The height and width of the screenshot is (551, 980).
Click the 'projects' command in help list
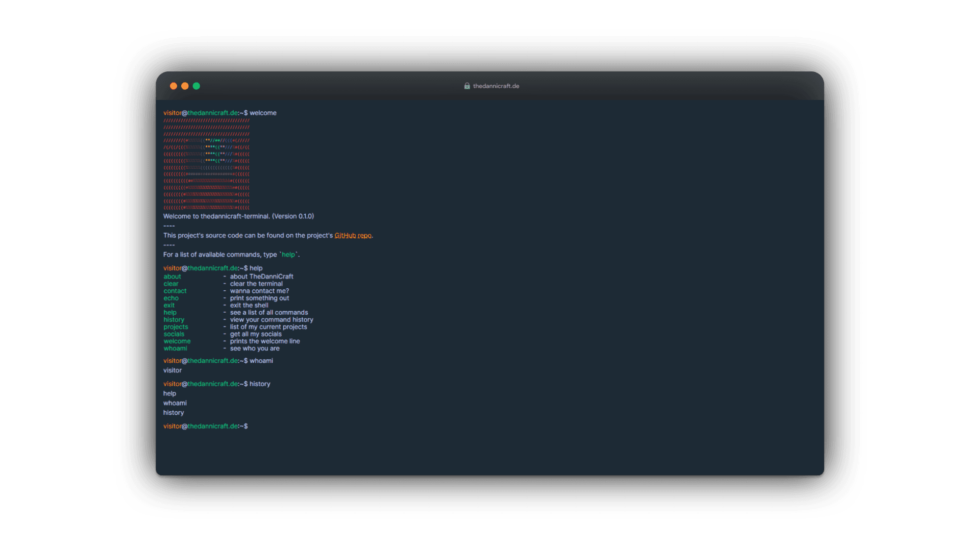(x=176, y=327)
